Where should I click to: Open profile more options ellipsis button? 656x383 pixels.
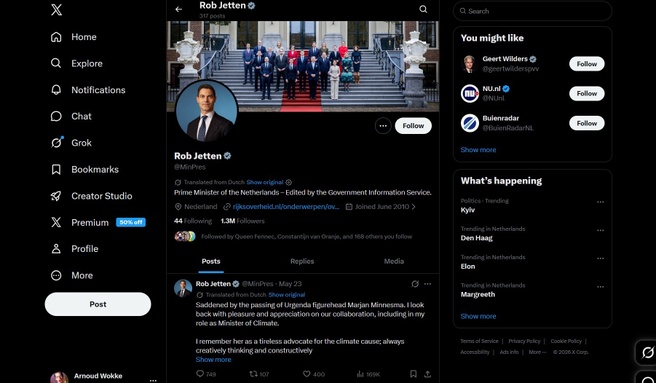point(383,126)
